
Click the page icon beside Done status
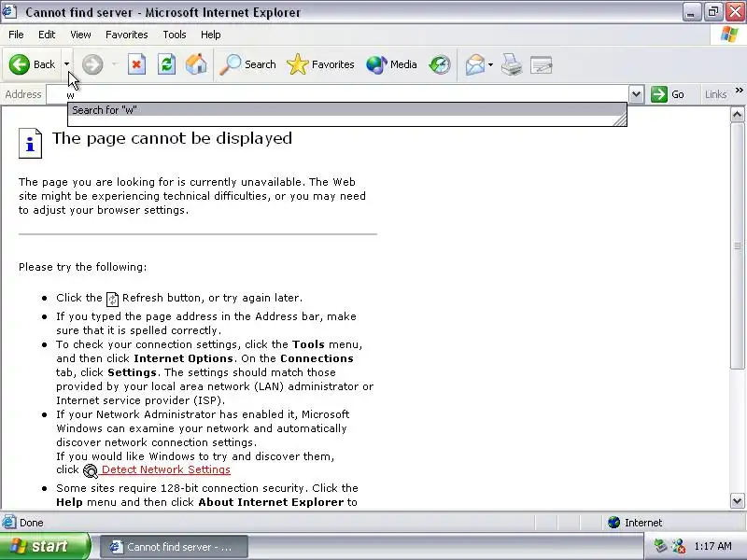click(9, 523)
